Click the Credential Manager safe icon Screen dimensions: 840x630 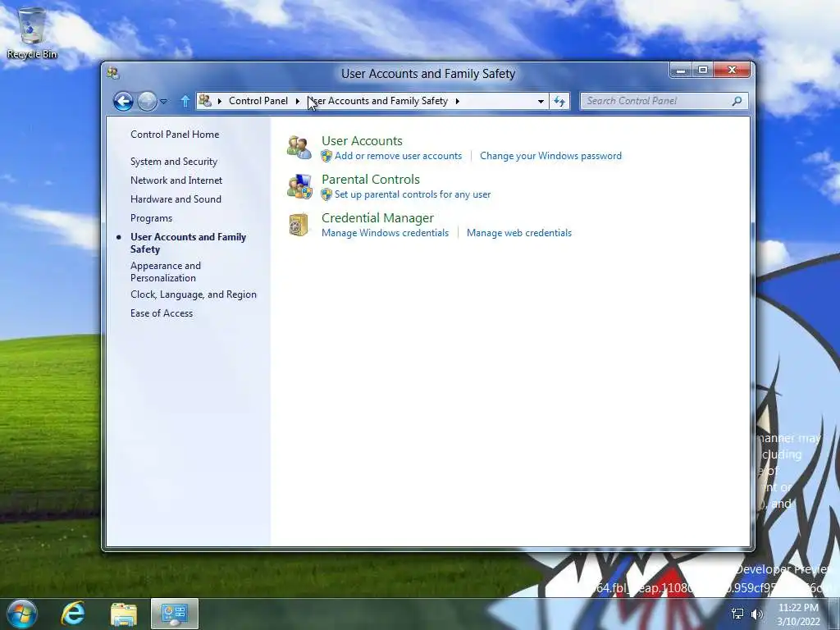[299, 225]
